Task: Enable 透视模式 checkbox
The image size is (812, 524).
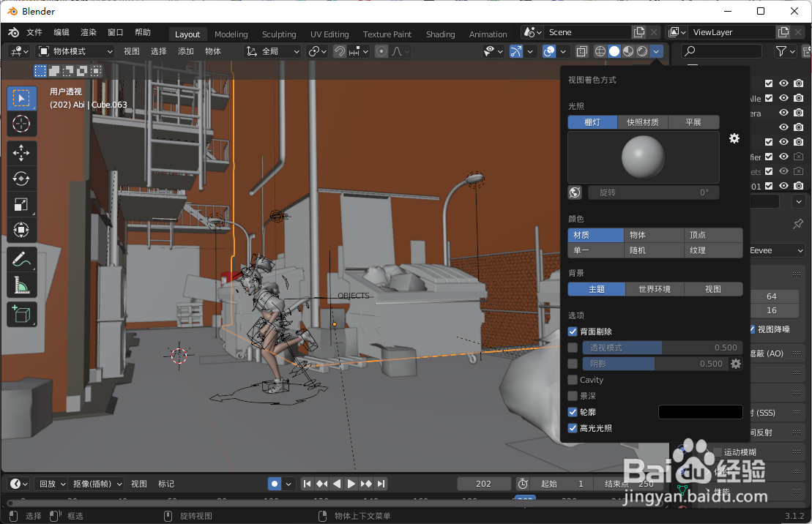Action: point(573,348)
